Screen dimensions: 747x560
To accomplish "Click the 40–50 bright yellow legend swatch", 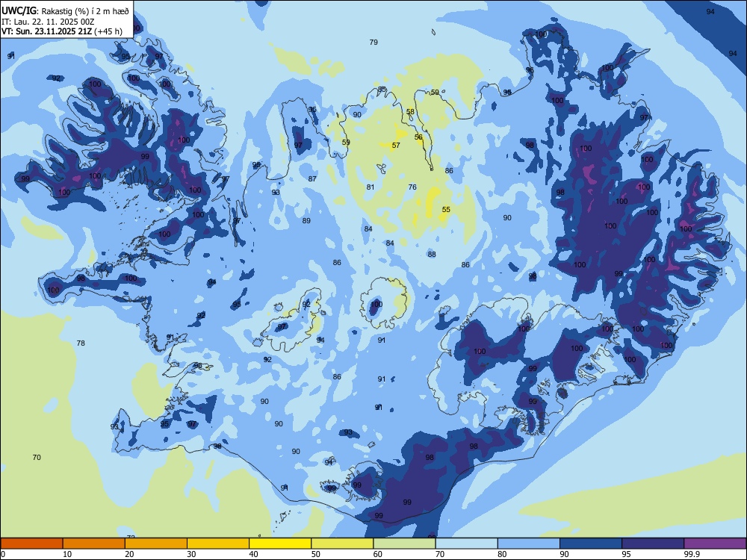I will click(280, 544).
